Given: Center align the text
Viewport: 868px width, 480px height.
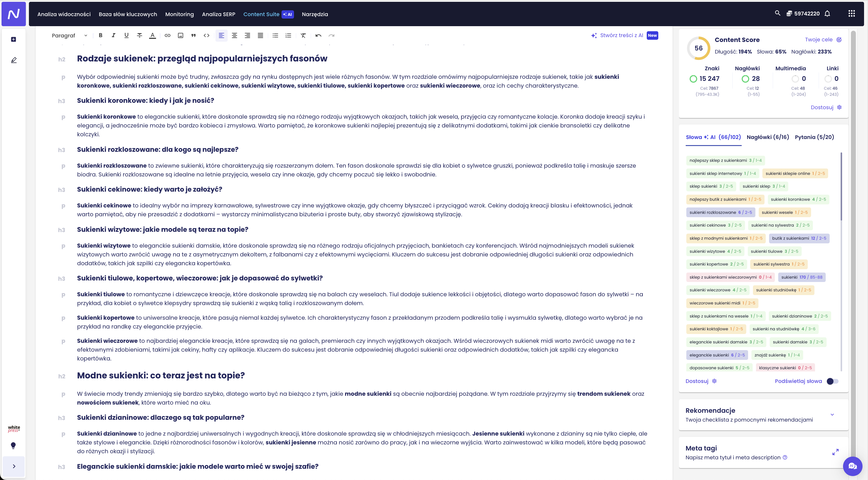Looking at the screenshot, I should pyautogui.click(x=235, y=35).
